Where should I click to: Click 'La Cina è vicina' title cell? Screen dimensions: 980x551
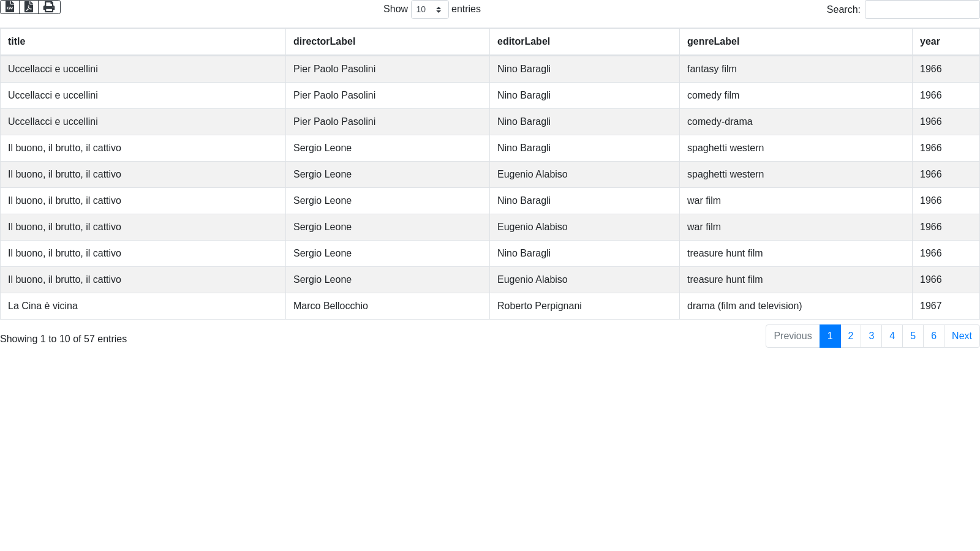pyautogui.click(x=143, y=306)
